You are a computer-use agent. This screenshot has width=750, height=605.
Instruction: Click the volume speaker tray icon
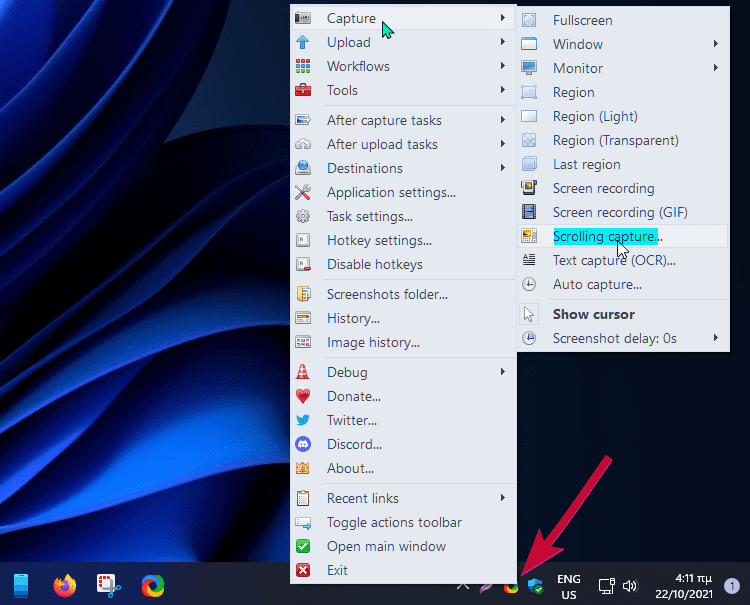(x=630, y=586)
